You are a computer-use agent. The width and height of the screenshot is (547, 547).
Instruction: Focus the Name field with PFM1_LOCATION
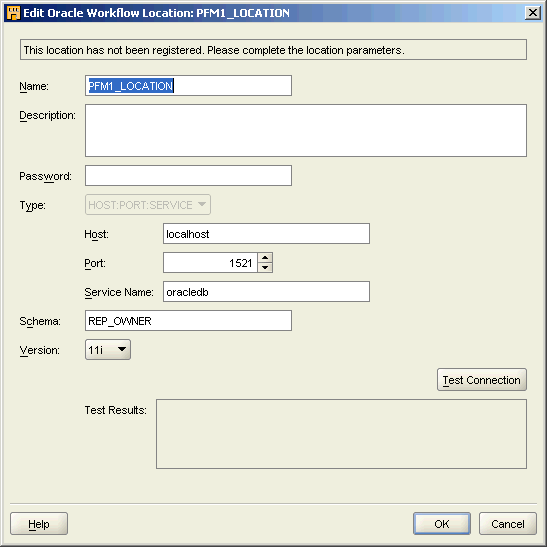click(x=188, y=85)
